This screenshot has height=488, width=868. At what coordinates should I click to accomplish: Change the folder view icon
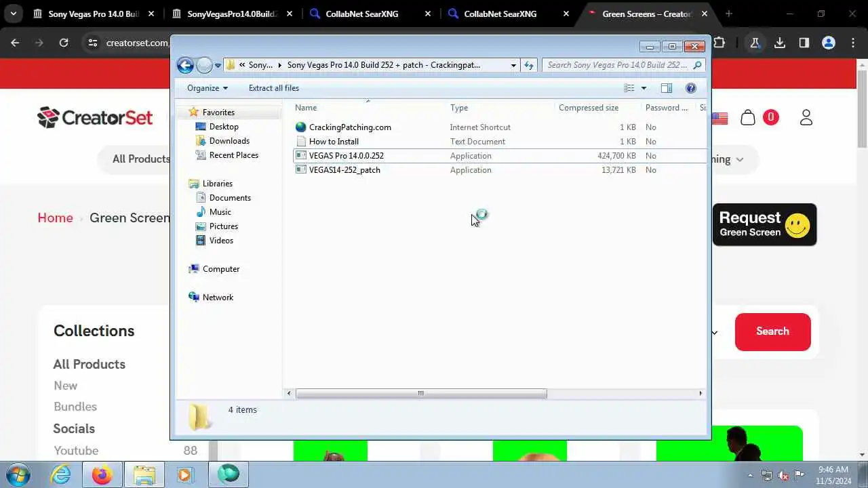tap(629, 88)
